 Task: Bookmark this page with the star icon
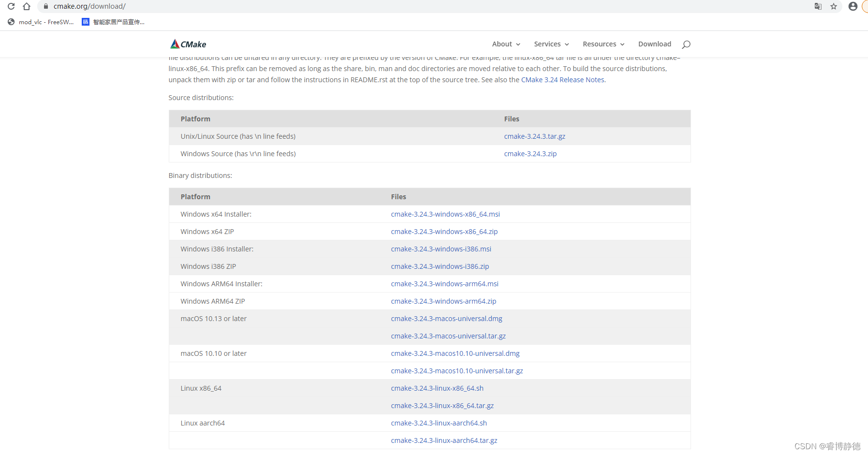point(834,6)
